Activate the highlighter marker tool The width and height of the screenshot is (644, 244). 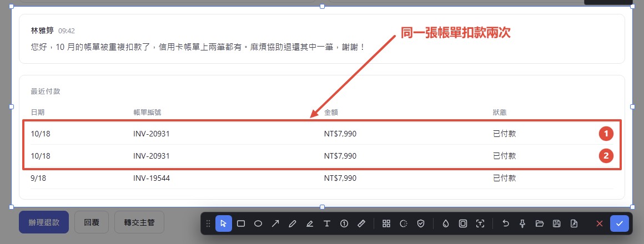310,223
